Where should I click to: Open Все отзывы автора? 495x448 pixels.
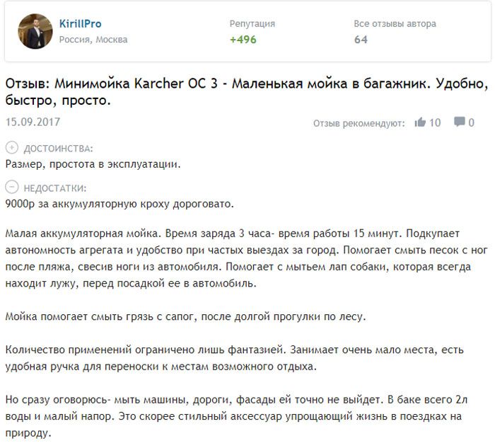click(x=395, y=24)
